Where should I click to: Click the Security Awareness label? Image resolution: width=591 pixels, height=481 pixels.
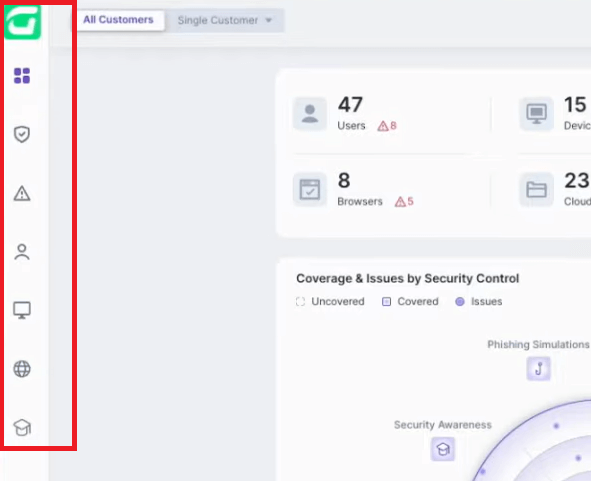(443, 425)
